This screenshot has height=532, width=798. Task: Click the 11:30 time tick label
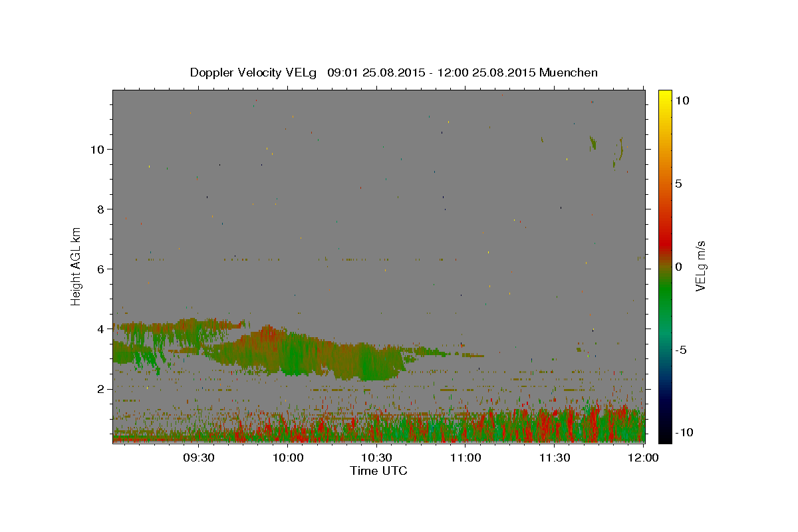pos(555,458)
